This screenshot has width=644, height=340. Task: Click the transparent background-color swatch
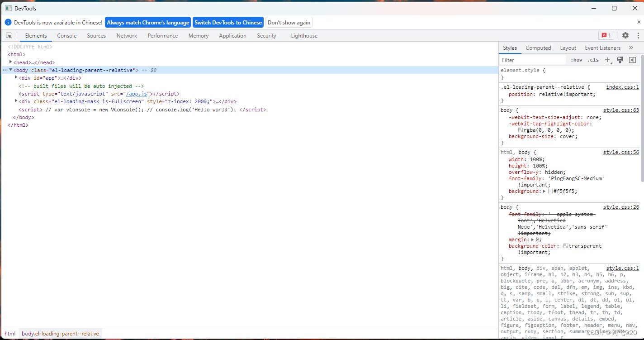(x=566, y=246)
